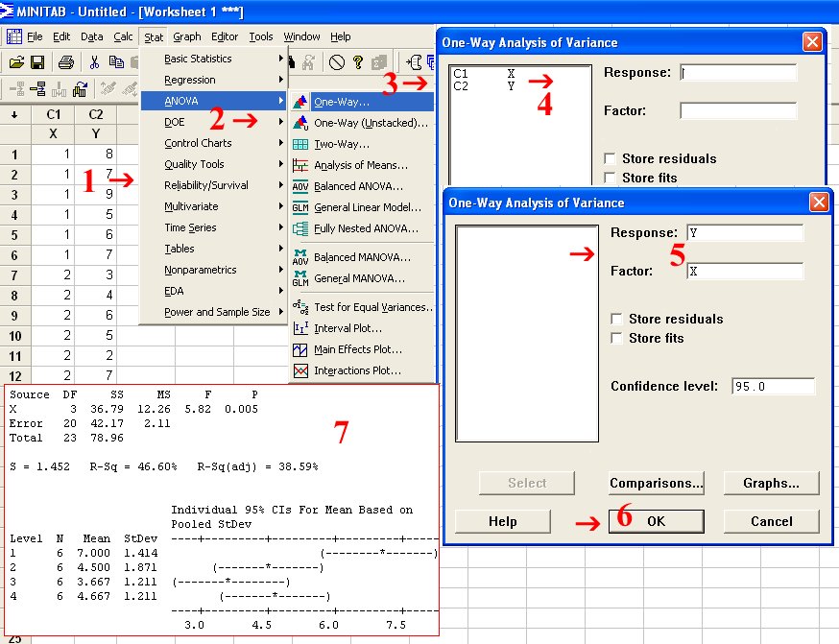This screenshot has height=644, width=839.
Task: Expand the Nonparametrics submenu
Action: [214, 270]
